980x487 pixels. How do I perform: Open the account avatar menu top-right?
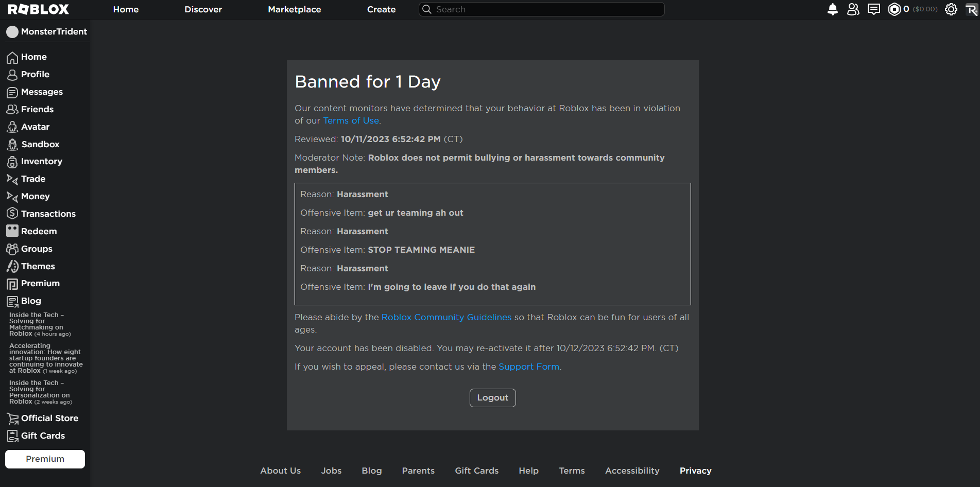[972, 9]
